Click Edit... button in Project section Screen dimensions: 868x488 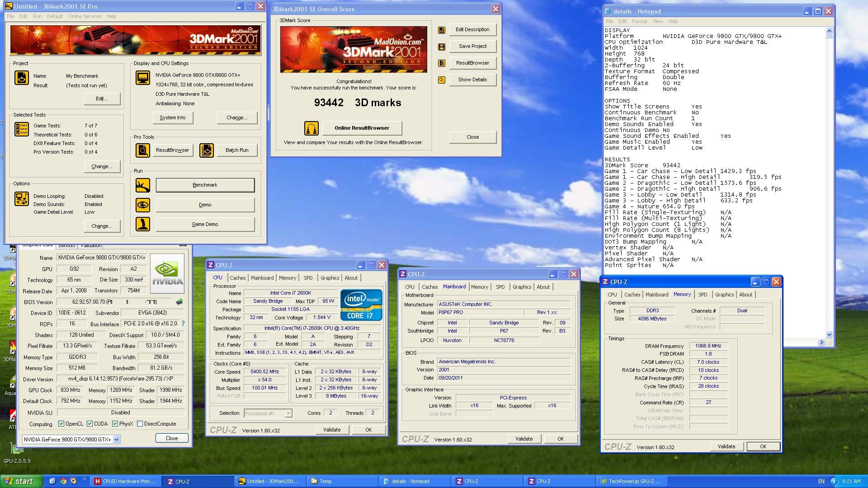coord(102,99)
